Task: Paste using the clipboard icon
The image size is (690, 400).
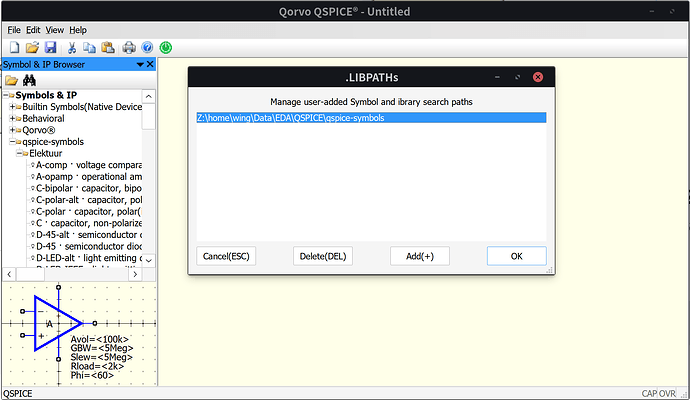Action: tap(108, 47)
